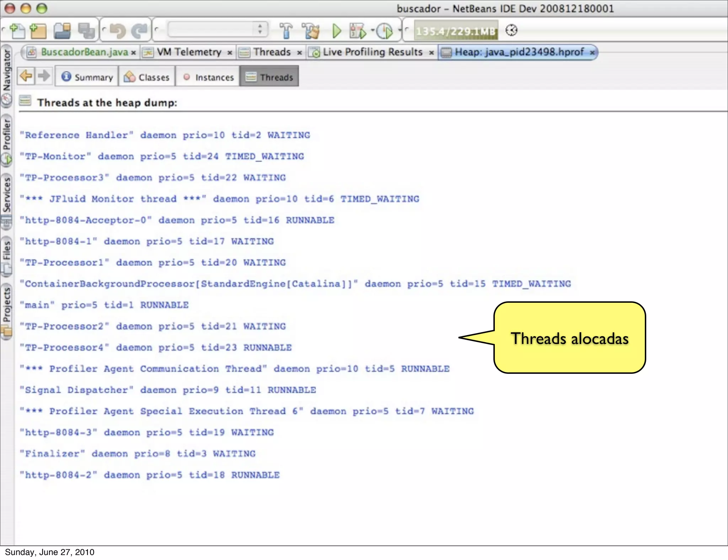Switch to the VM Telemetry tab
The width and height of the screenshot is (728, 560).
(x=189, y=52)
